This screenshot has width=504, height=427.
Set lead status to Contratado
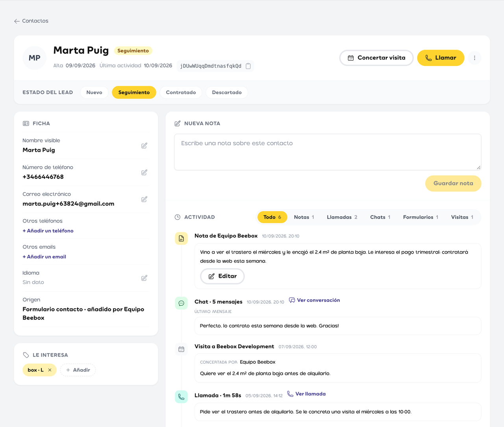pyautogui.click(x=181, y=93)
